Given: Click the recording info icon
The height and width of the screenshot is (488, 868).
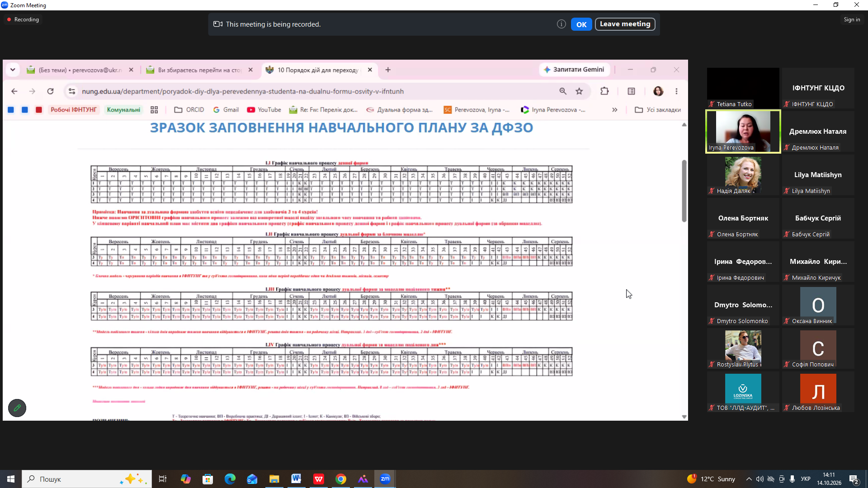Looking at the screenshot, I should [561, 24].
